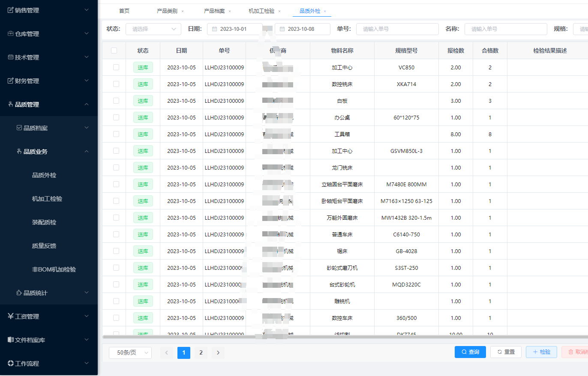Click the 名称 input field
The image size is (588, 376).
pos(506,29)
